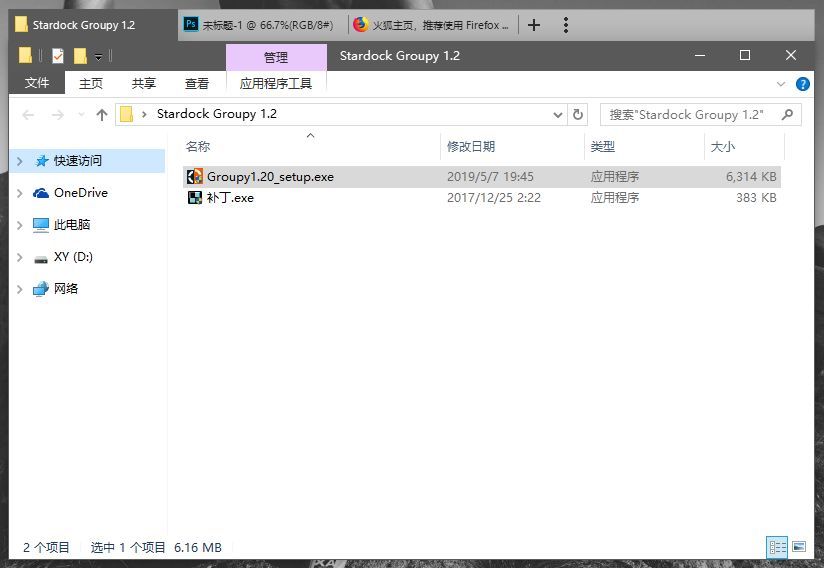This screenshot has height=568, width=824.
Task: Click the OneDrive cloud icon
Action: tap(40, 193)
